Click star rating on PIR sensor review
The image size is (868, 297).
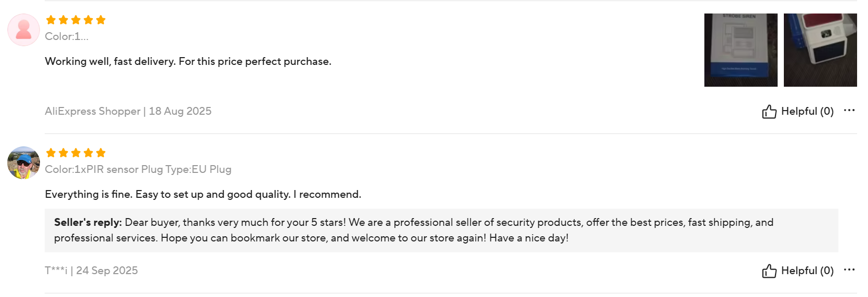(76, 153)
